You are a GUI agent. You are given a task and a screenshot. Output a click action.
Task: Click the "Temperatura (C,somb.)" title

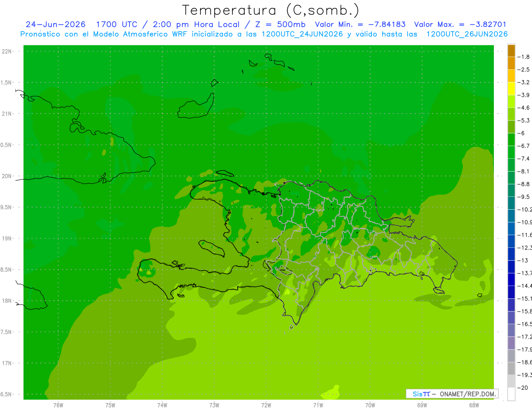click(270, 10)
